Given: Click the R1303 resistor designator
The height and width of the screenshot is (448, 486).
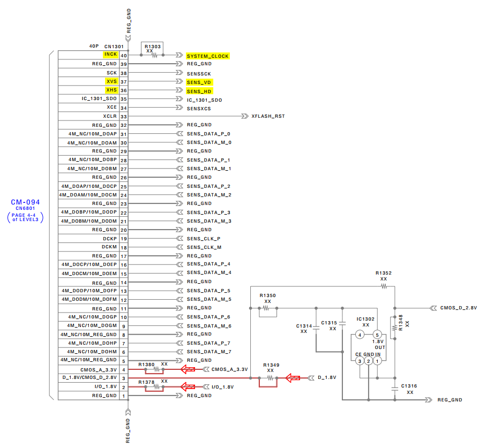Looking at the screenshot, I should pyautogui.click(x=153, y=47).
